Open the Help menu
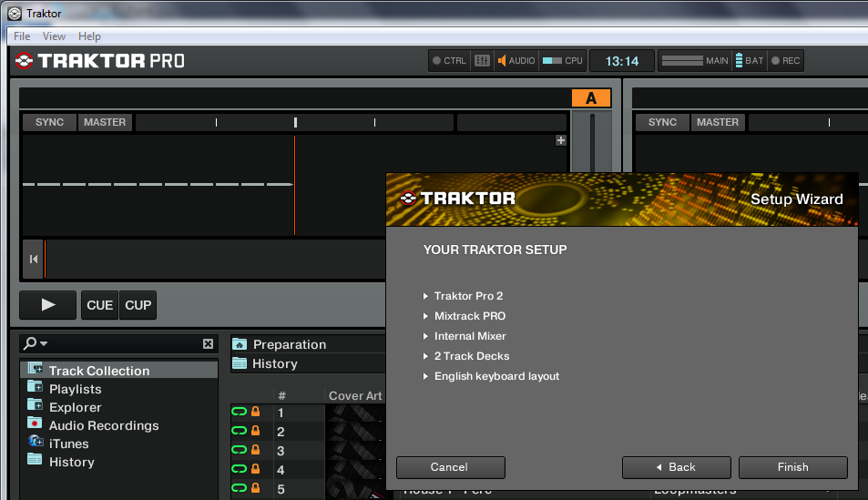The image size is (868, 500). coord(89,36)
